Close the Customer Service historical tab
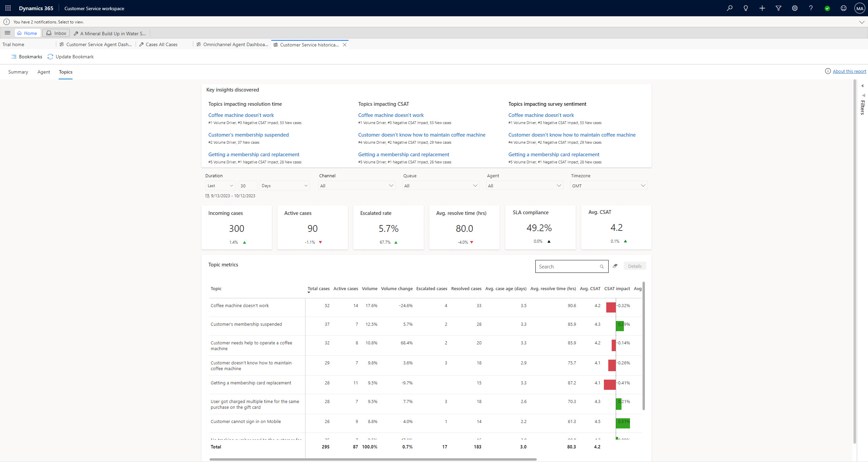 (344, 45)
